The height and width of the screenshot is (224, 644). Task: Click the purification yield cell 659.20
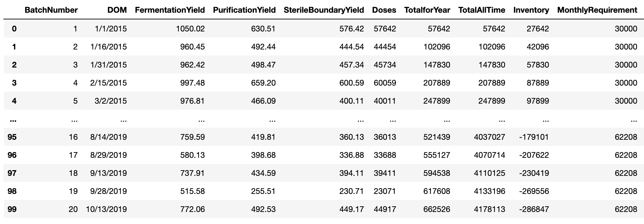click(x=263, y=83)
